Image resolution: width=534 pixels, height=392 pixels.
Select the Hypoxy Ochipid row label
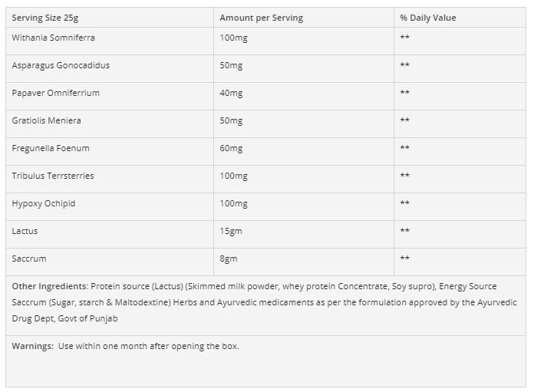[44, 203]
